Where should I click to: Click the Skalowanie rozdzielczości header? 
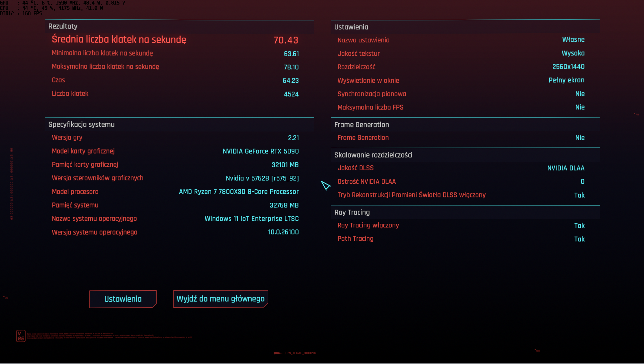[x=373, y=155]
